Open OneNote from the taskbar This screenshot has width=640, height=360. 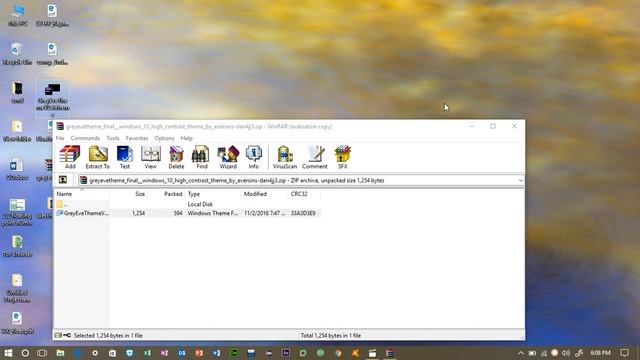tap(164, 353)
